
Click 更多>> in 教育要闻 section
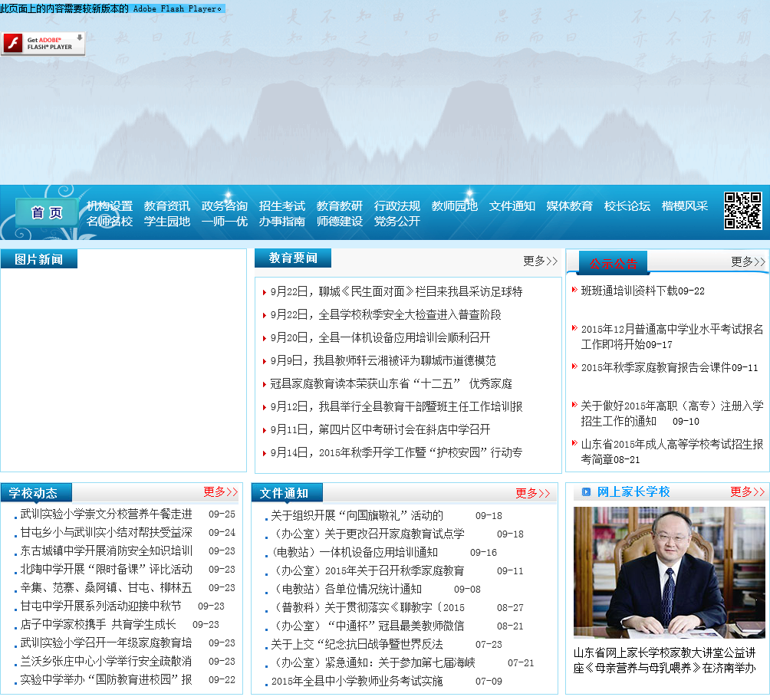point(540,261)
